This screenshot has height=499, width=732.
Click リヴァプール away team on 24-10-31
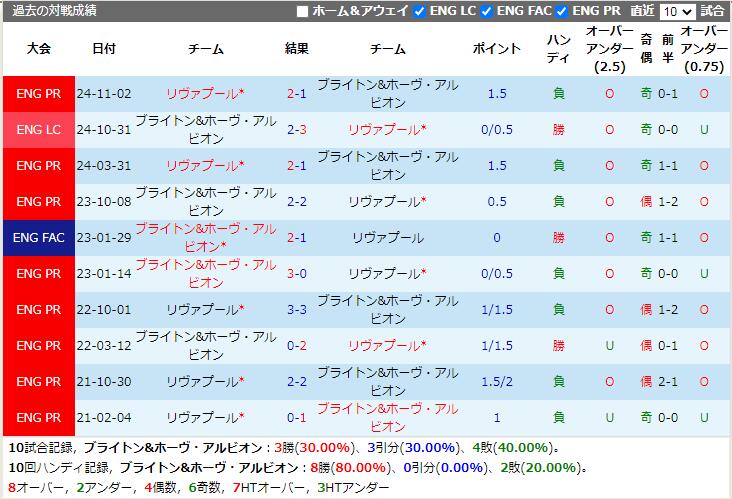pos(387,130)
